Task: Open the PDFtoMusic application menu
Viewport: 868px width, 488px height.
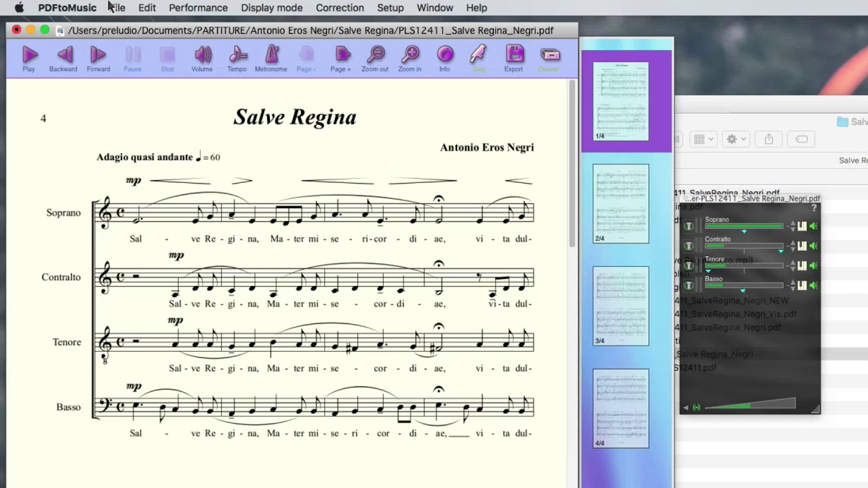Action: point(67,7)
